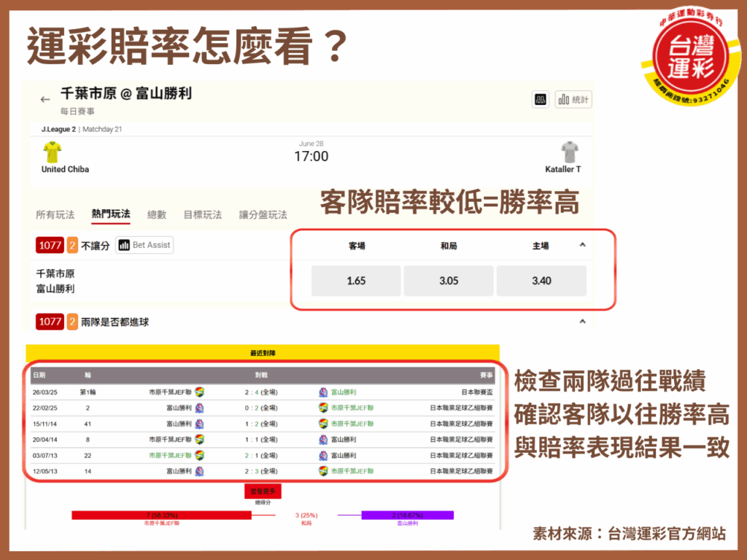This screenshot has height=560, width=747.
Task: Click the 2 : 1 (全場) score
Action: coord(261,456)
